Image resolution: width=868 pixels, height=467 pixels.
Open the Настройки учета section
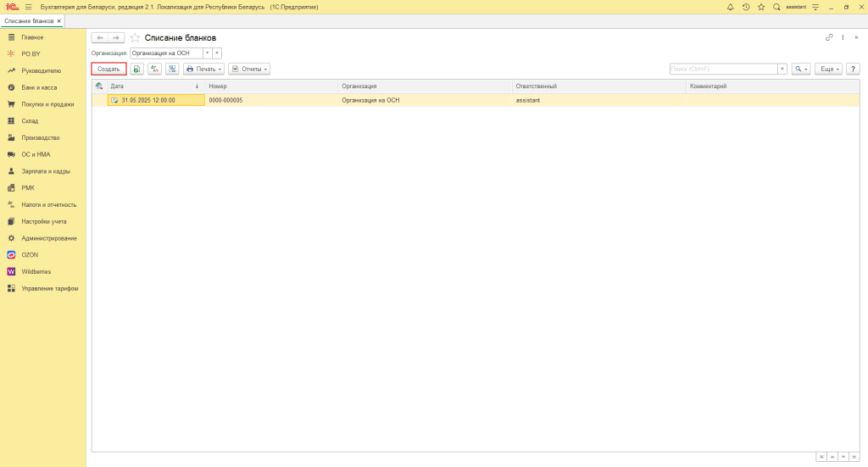pyautogui.click(x=43, y=221)
